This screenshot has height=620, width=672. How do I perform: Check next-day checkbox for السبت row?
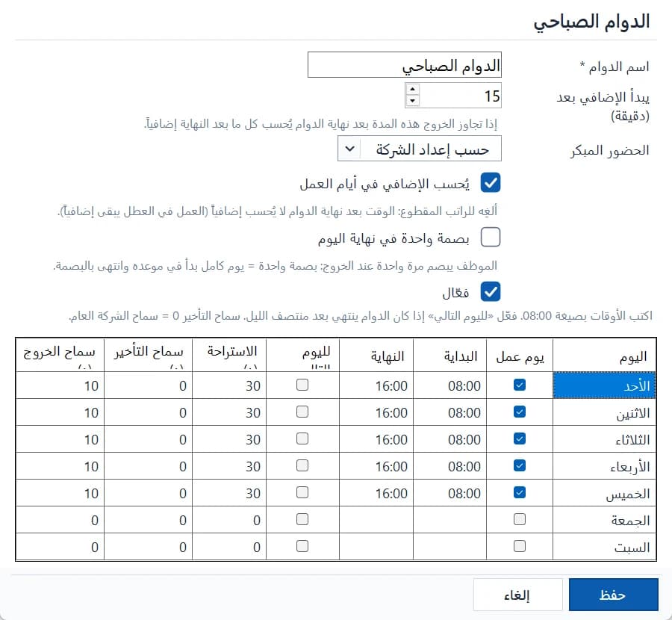[302, 546]
